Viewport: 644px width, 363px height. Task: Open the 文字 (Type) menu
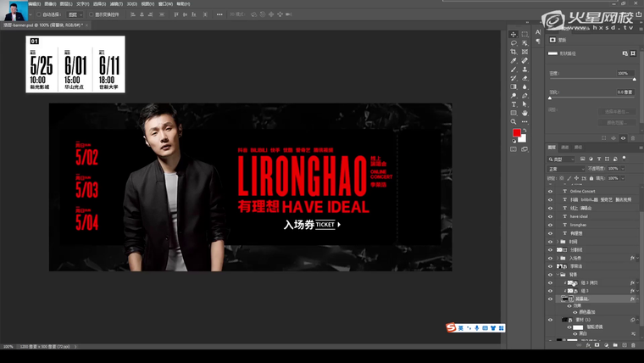[82, 3]
